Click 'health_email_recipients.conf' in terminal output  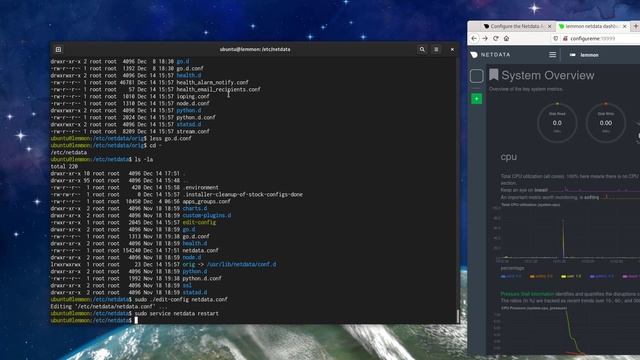click(x=218, y=89)
